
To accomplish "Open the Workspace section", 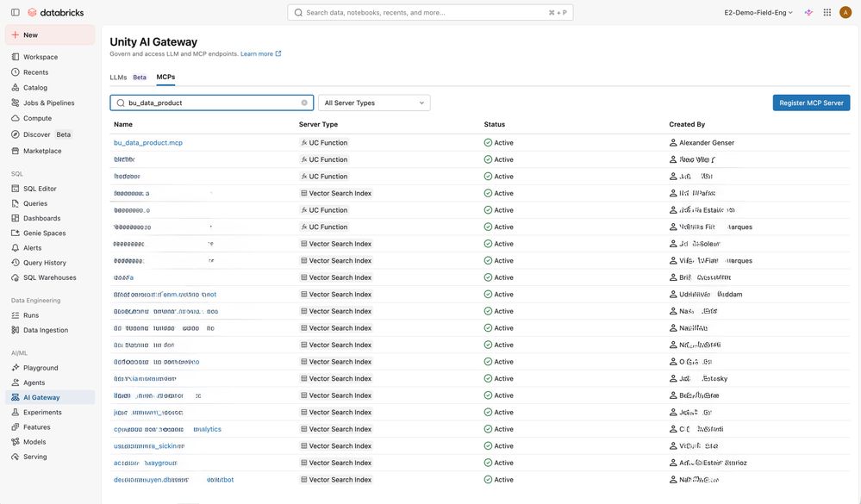I will [x=41, y=57].
